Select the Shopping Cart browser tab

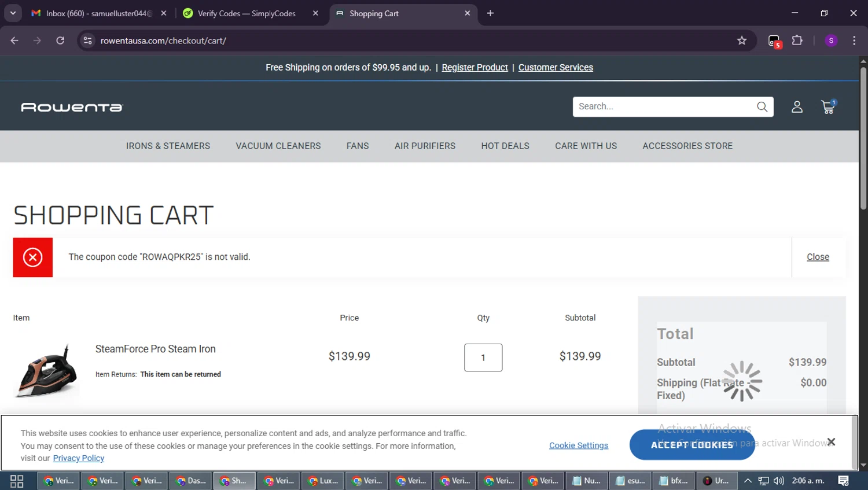403,13
